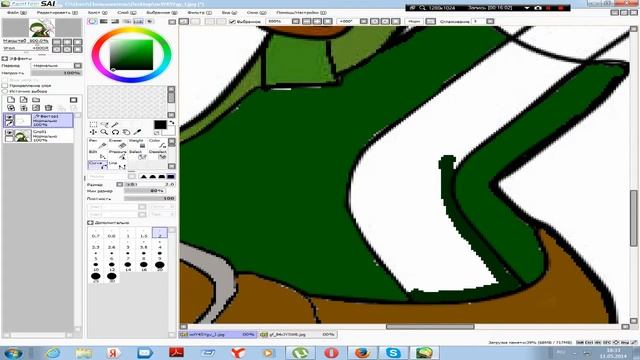Pick the lasso selection tool

click(x=104, y=124)
